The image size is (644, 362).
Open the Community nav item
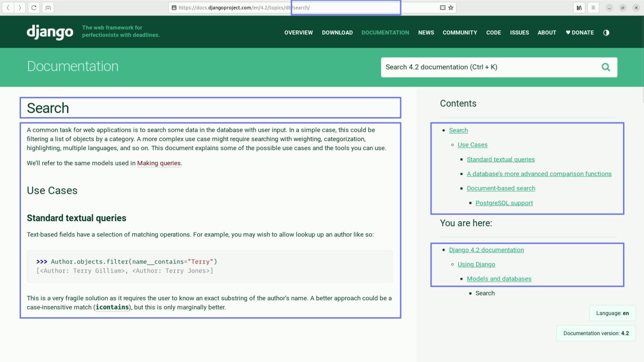tap(460, 33)
